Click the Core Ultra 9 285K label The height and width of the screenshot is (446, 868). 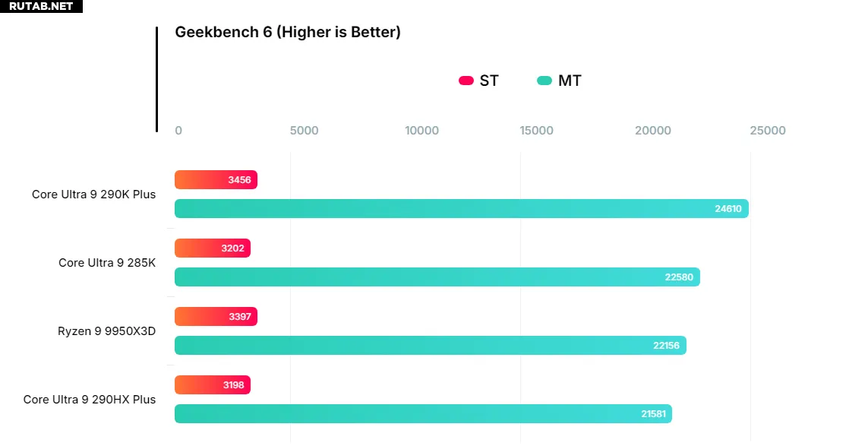coord(107,263)
